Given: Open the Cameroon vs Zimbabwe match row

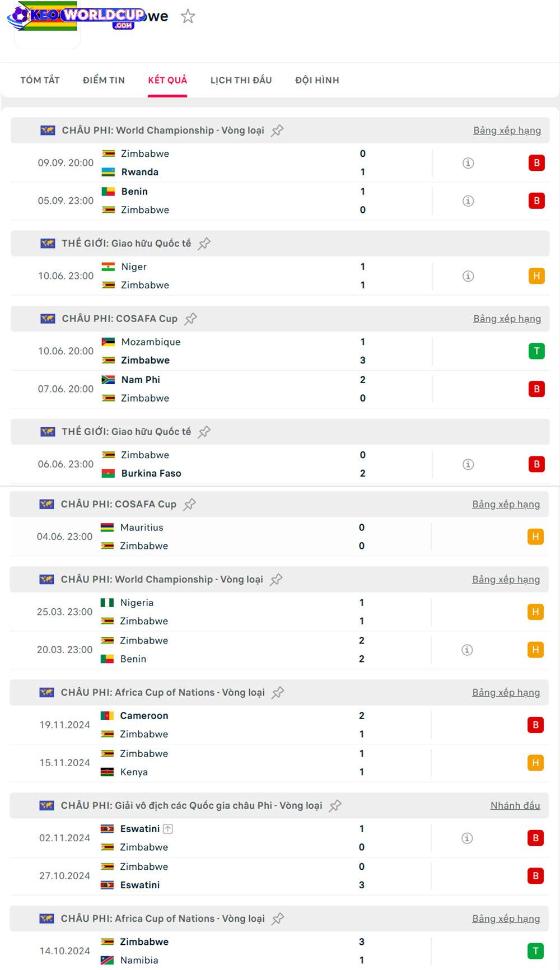Looking at the screenshot, I should 224,725.
